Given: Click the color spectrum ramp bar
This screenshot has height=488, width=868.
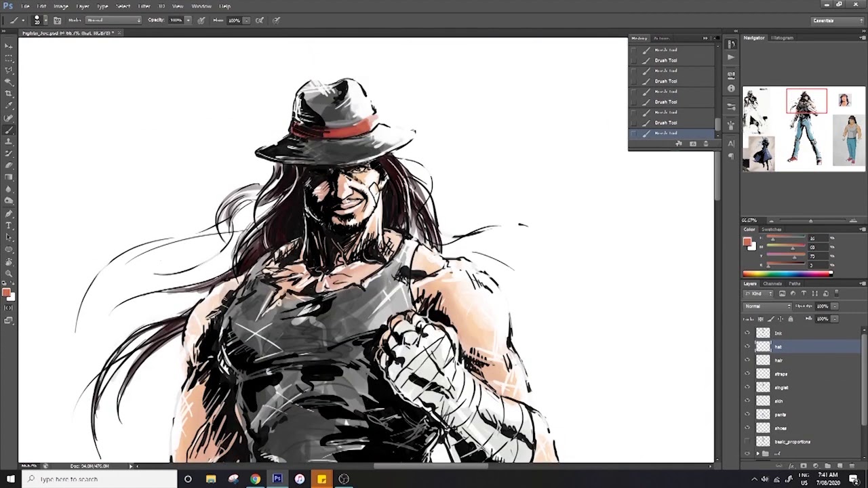Looking at the screenshot, I should click(787, 274).
